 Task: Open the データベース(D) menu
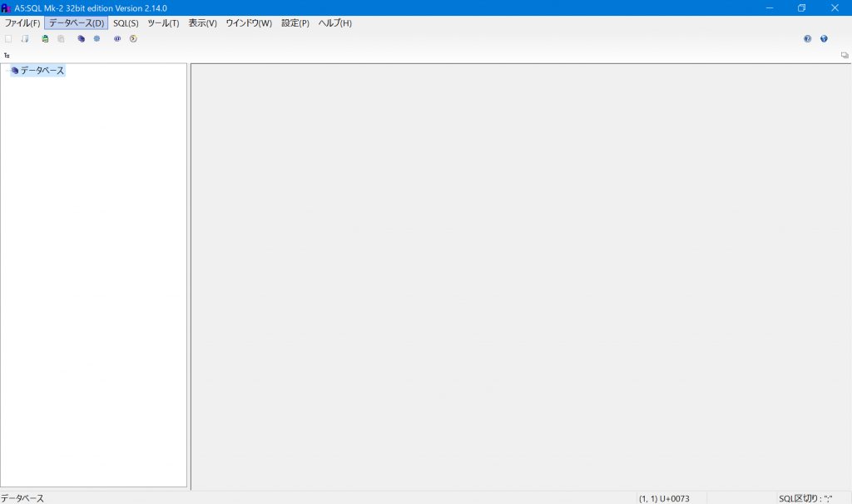point(76,22)
